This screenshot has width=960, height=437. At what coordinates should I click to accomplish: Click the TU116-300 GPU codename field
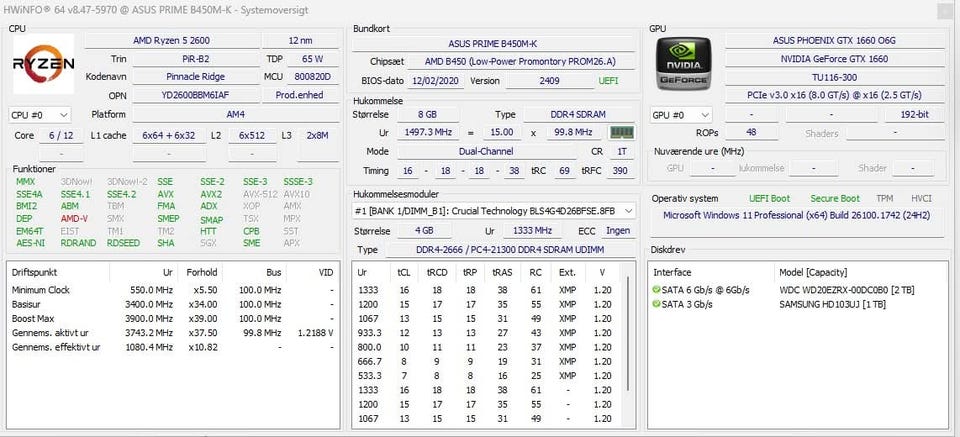(x=834, y=77)
